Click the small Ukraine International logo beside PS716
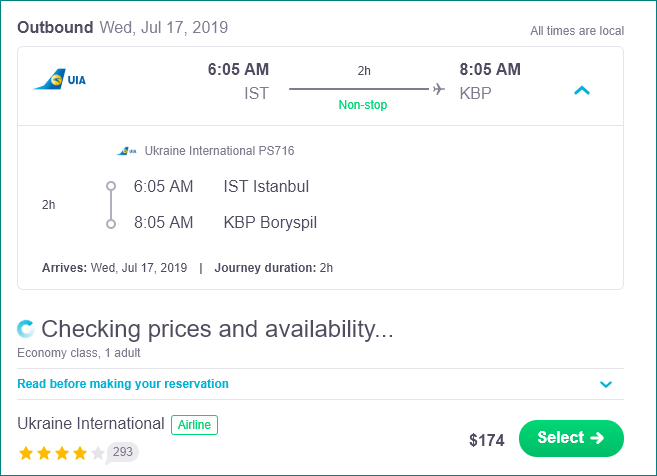The image size is (657, 476). [x=127, y=151]
